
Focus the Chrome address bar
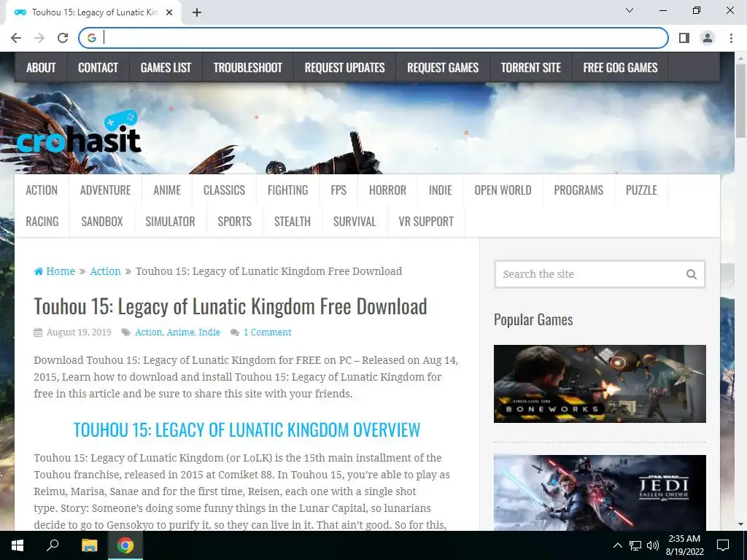point(373,38)
